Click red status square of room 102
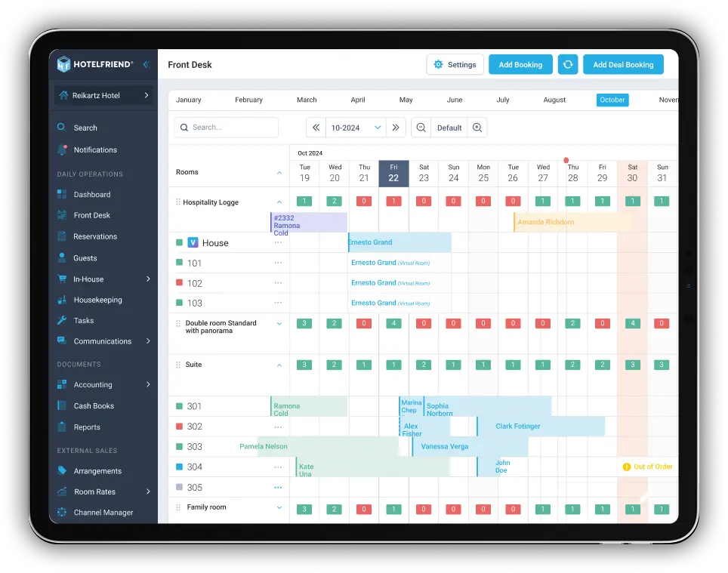 (x=179, y=282)
